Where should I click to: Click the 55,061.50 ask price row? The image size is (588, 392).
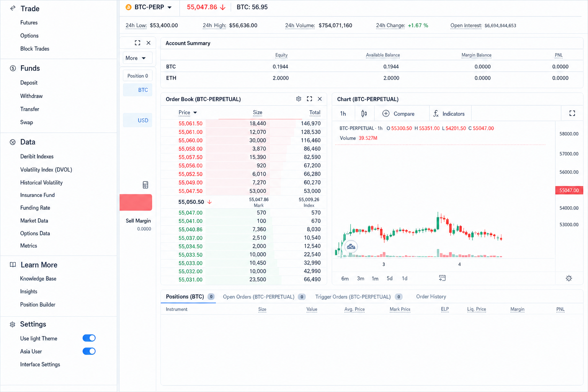[x=243, y=124]
